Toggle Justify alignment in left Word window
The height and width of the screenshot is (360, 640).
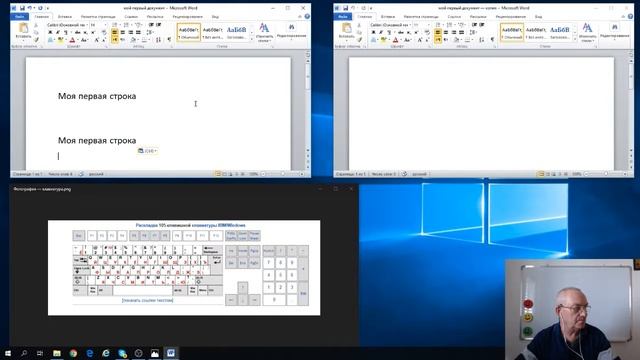[x=138, y=32]
